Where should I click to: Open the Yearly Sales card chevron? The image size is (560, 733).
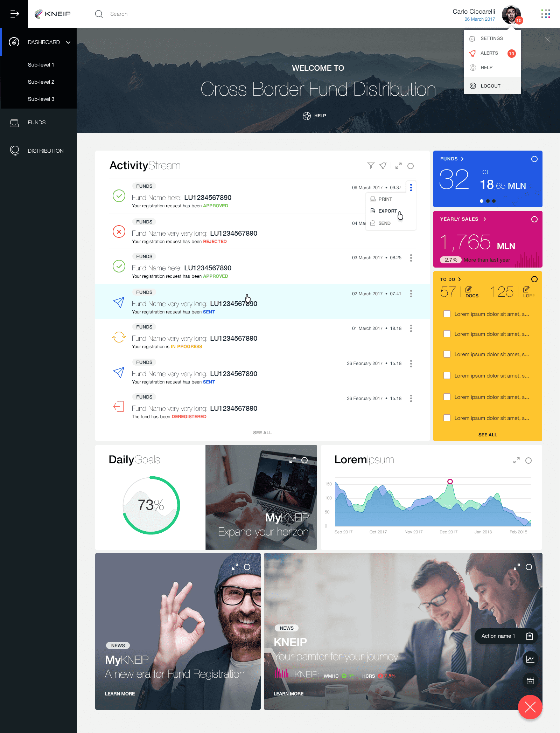click(485, 219)
